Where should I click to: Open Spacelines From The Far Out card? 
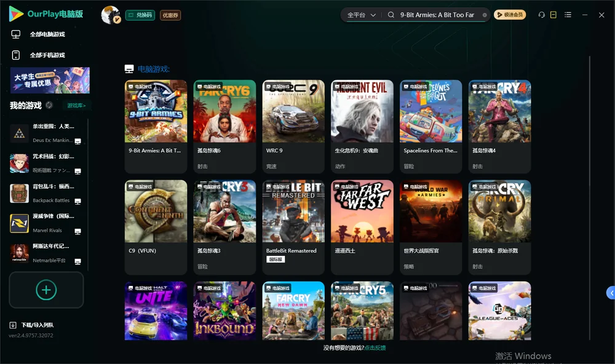[x=430, y=126]
